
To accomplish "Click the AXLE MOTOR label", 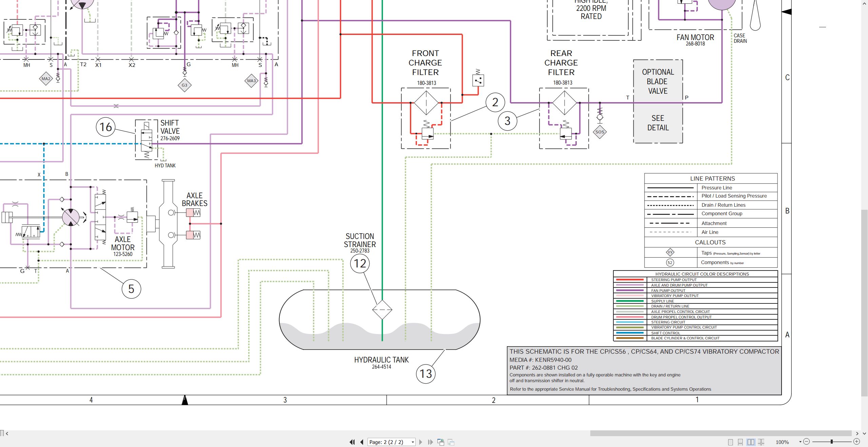I will [x=123, y=243].
